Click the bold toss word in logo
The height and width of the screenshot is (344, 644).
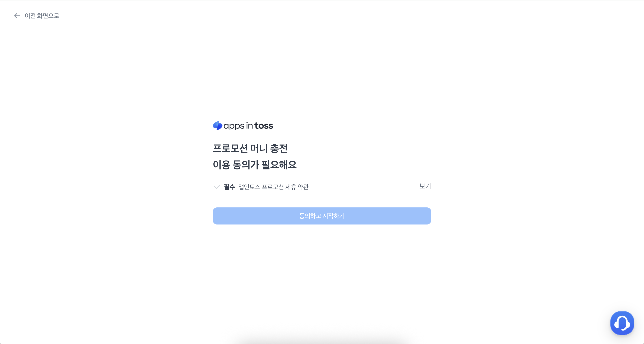[264, 126]
